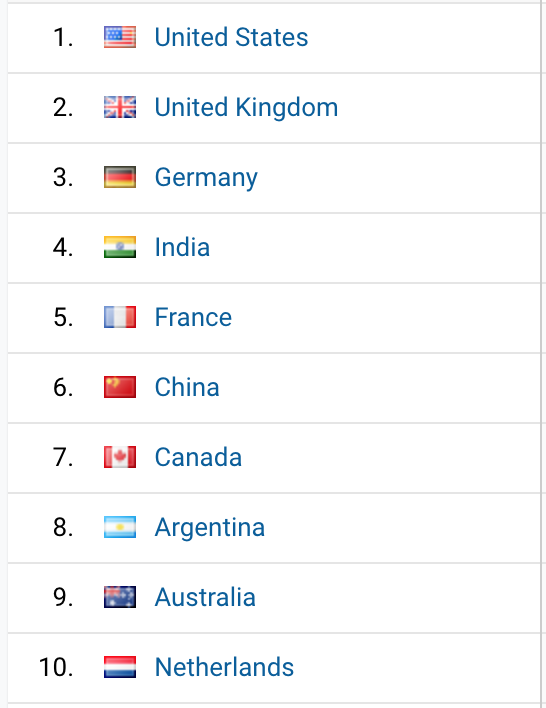Click the Argentina flag icon

(120, 527)
